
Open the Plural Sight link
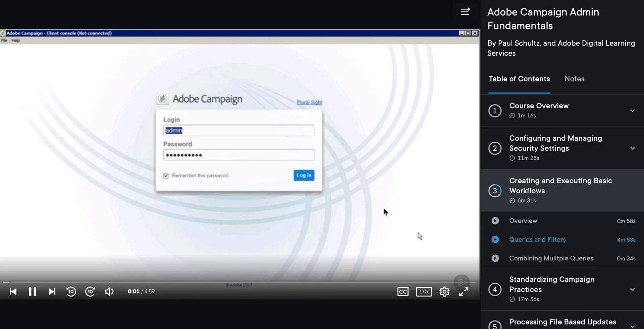[309, 102]
